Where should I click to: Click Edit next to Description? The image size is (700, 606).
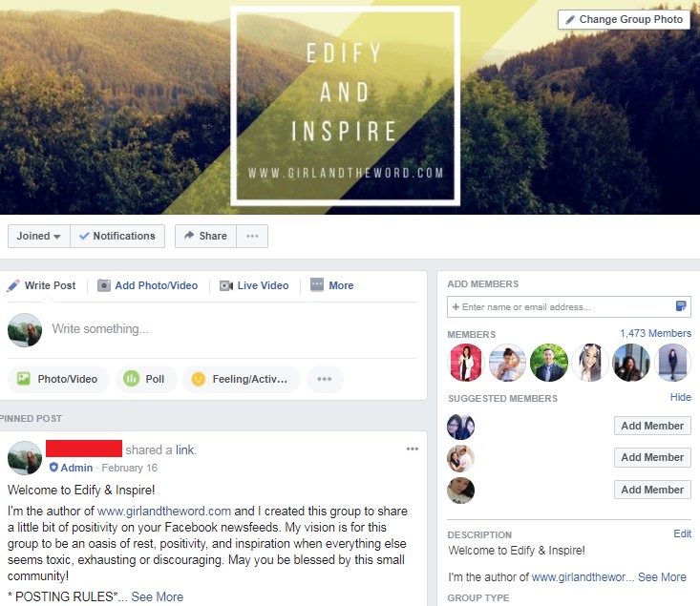(x=682, y=533)
